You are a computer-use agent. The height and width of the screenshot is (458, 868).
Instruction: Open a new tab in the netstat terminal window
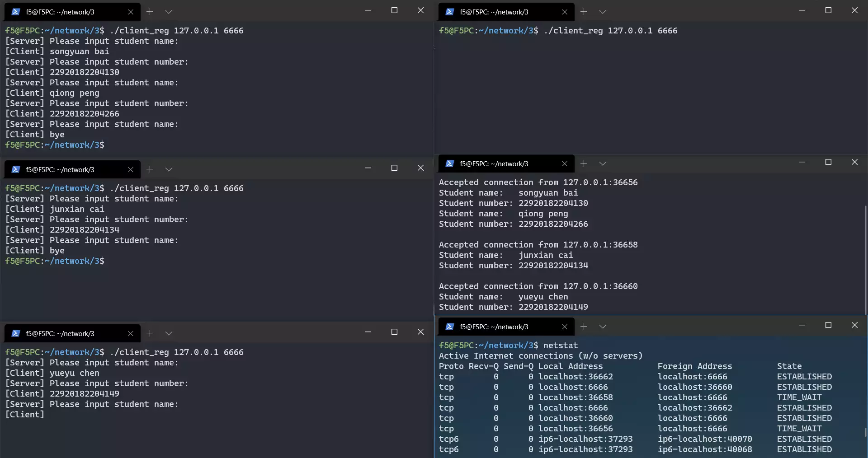pyautogui.click(x=584, y=327)
